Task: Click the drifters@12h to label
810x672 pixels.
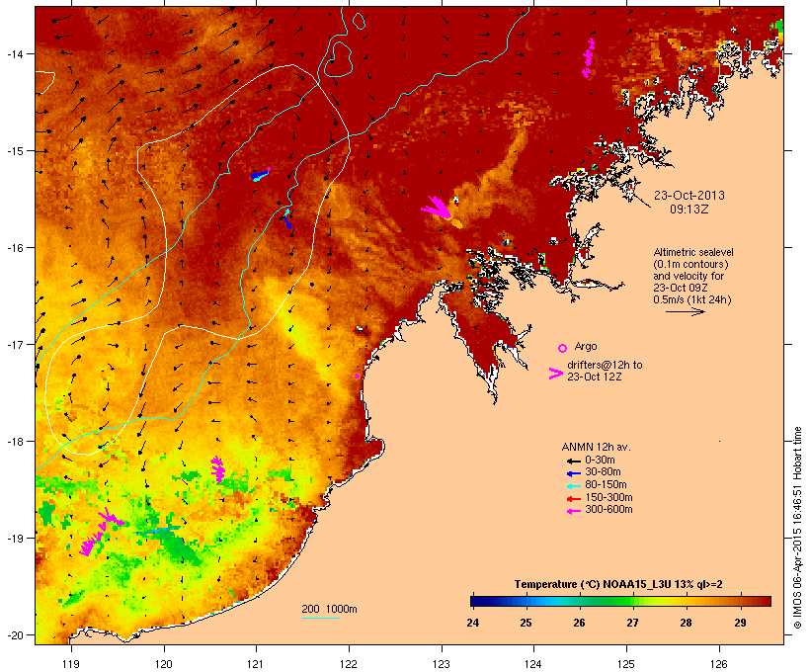Action: [x=605, y=365]
